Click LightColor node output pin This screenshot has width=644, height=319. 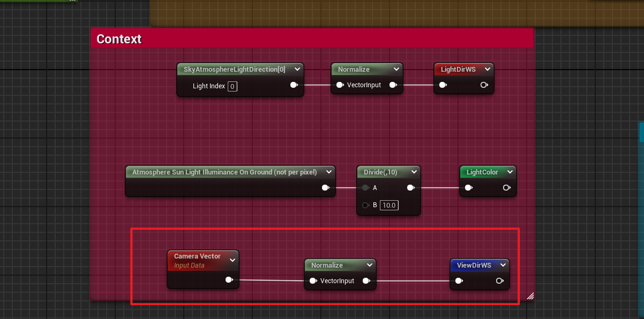pos(506,188)
